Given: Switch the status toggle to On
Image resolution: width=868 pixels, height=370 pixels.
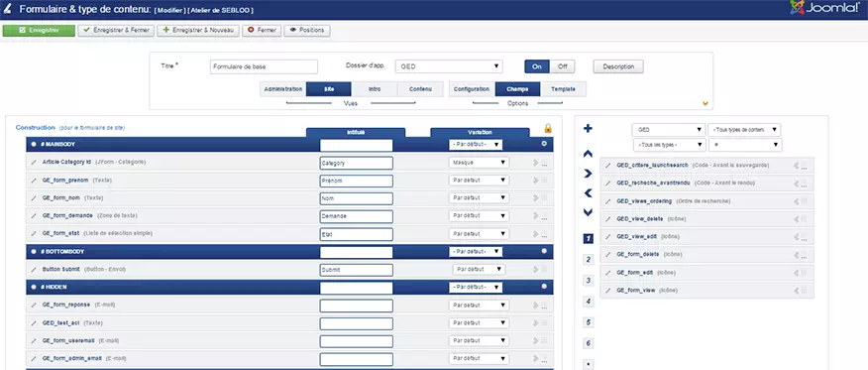Looking at the screenshot, I should click(x=537, y=66).
